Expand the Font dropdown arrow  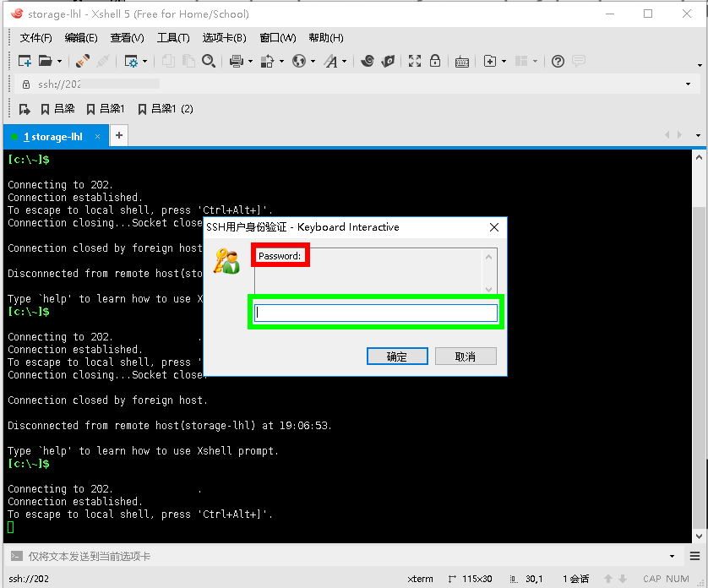pyautogui.click(x=344, y=62)
